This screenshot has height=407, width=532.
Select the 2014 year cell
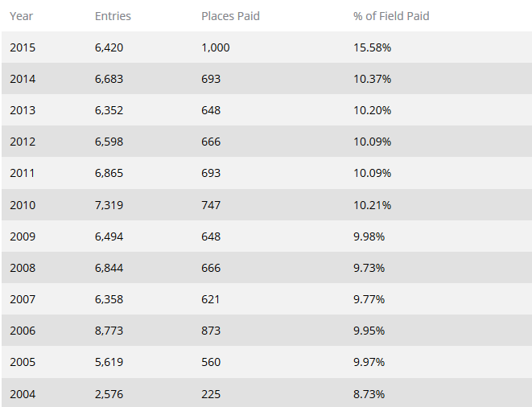coord(23,79)
